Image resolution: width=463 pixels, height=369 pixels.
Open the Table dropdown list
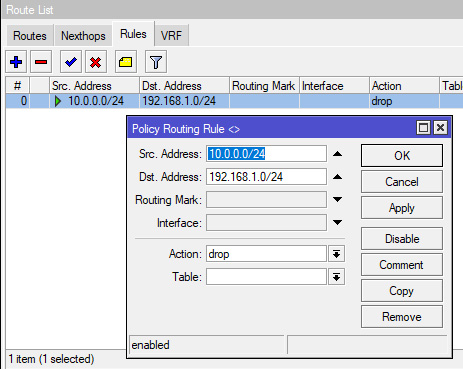pyautogui.click(x=336, y=277)
